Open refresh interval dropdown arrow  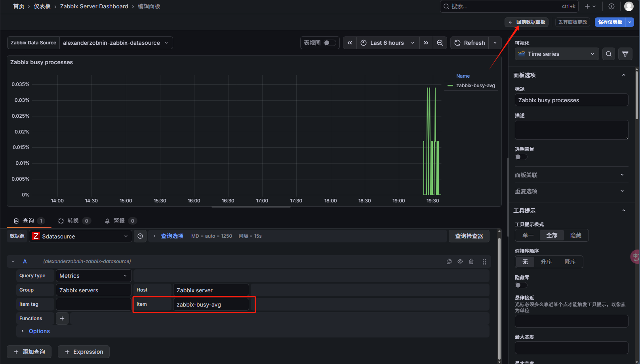(495, 43)
